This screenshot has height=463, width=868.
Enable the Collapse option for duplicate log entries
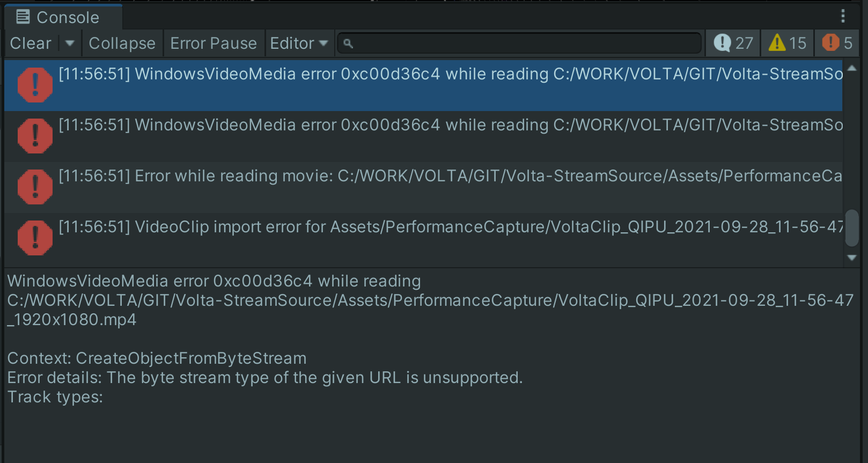coord(122,43)
